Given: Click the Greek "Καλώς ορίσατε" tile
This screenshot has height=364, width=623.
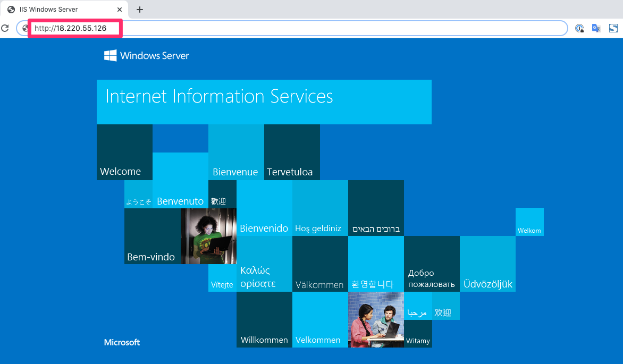Looking at the screenshot, I should [264, 264].
